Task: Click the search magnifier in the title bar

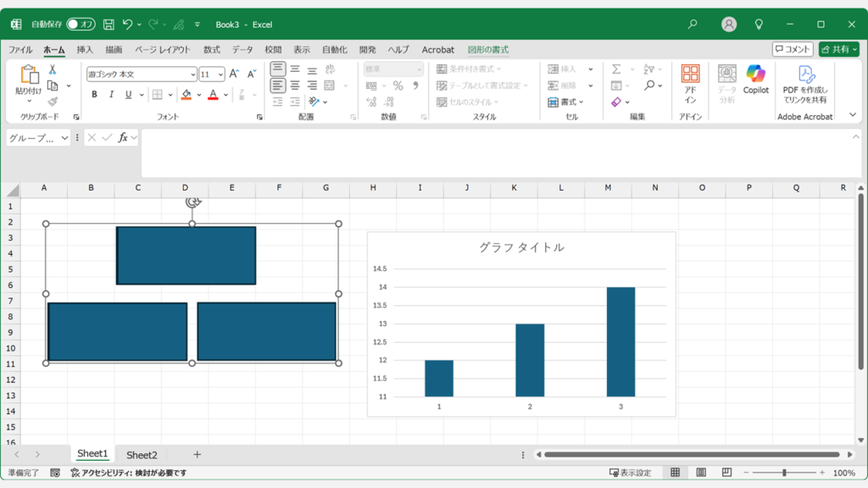Action: pos(693,25)
